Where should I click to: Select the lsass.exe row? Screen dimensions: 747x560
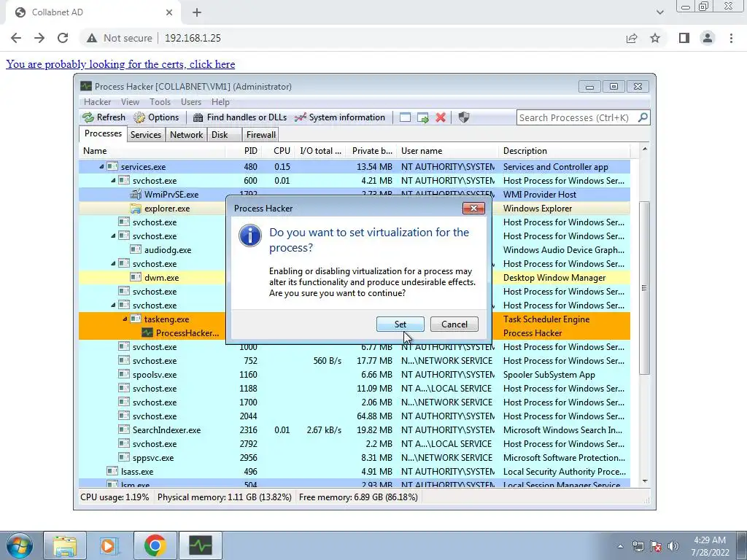[354, 472]
